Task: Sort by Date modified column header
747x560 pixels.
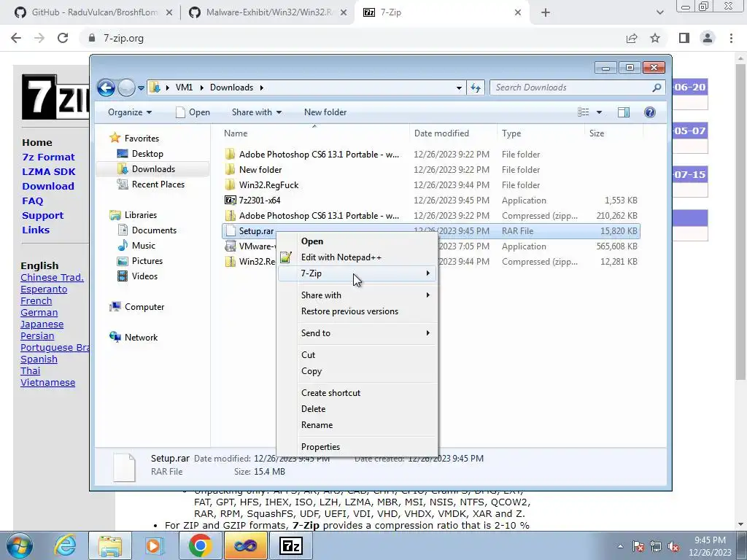Action: pos(441,133)
